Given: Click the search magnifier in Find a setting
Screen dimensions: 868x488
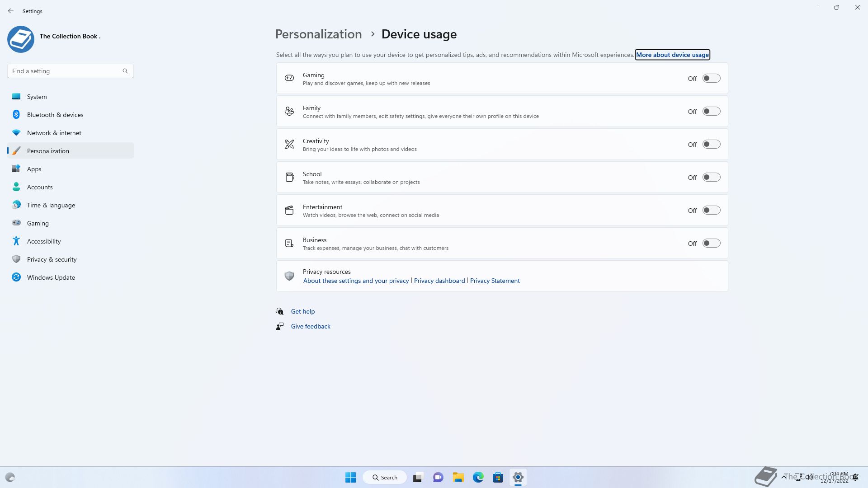Looking at the screenshot, I should point(125,71).
